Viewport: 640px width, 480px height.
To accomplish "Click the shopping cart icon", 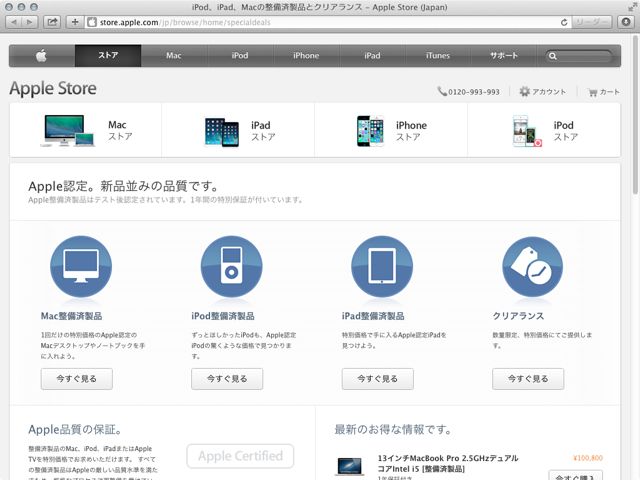I will coord(593,92).
